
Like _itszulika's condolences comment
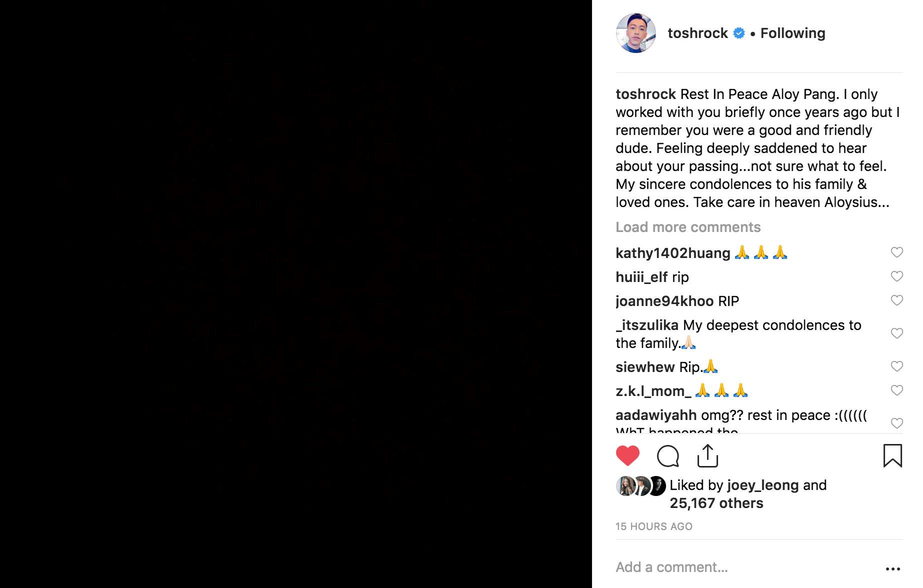[x=896, y=333]
